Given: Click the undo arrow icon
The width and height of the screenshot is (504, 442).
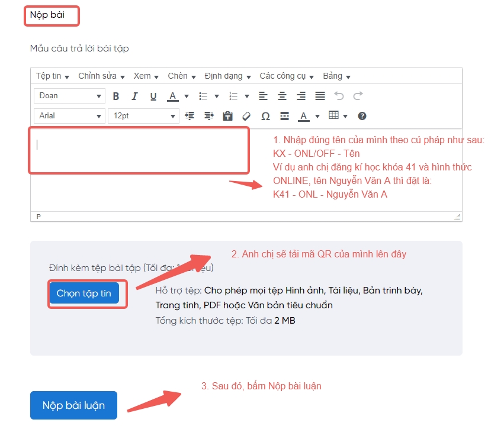Looking at the screenshot, I should [x=339, y=96].
